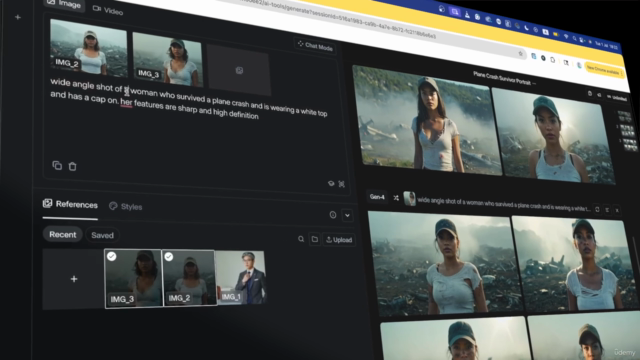Open the Styles tab
640x360 pixels.
click(126, 207)
